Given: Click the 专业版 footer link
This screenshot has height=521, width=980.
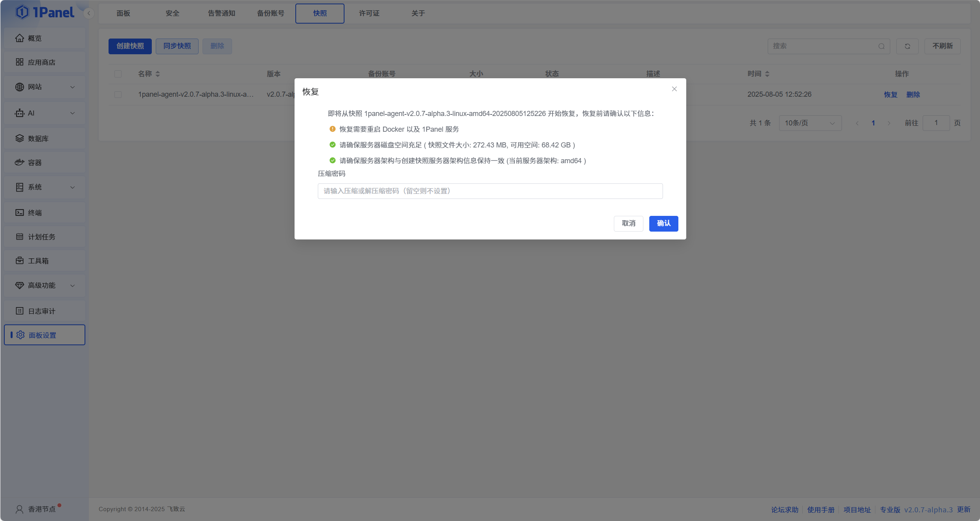Looking at the screenshot, I should point(890,510).
